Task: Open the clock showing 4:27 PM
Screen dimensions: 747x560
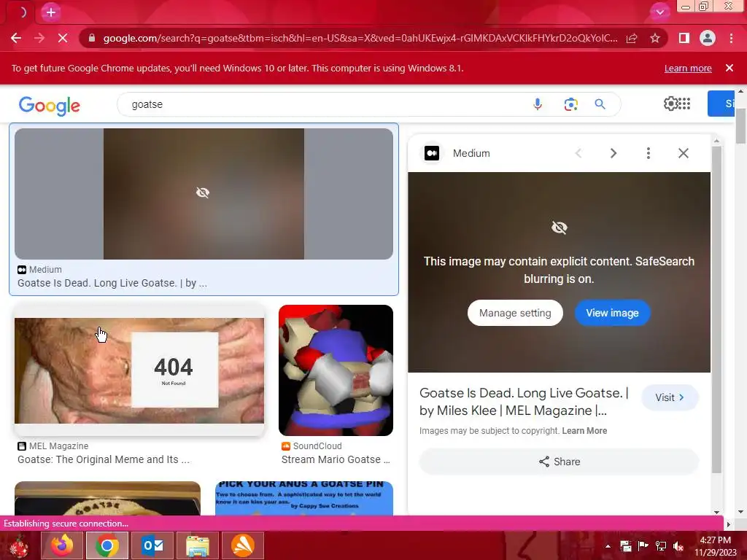Action: (x=716, y=546)
